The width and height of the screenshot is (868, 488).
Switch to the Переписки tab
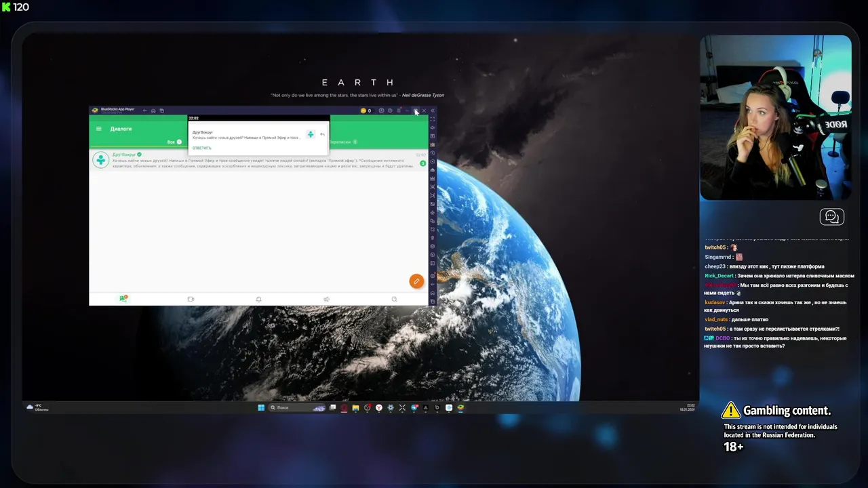pos(344,142)
